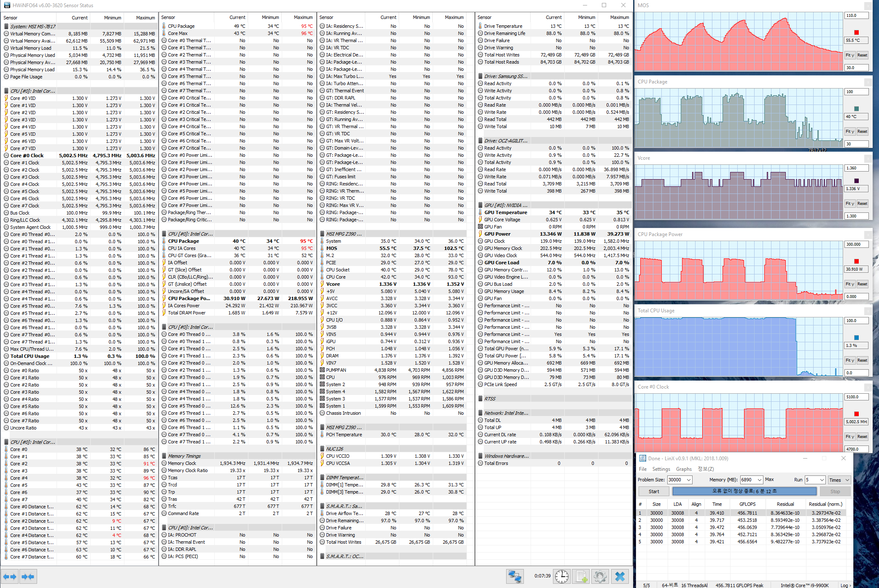The image size is (879, 588).
Task: Open the Problem Size dropdown in LinX
Action: 688,480
